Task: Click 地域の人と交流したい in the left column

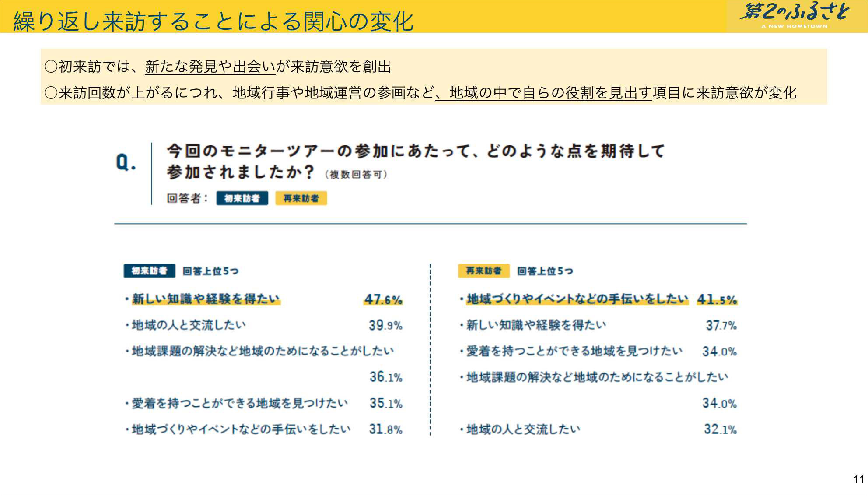Action: click(x=189, y=325)
